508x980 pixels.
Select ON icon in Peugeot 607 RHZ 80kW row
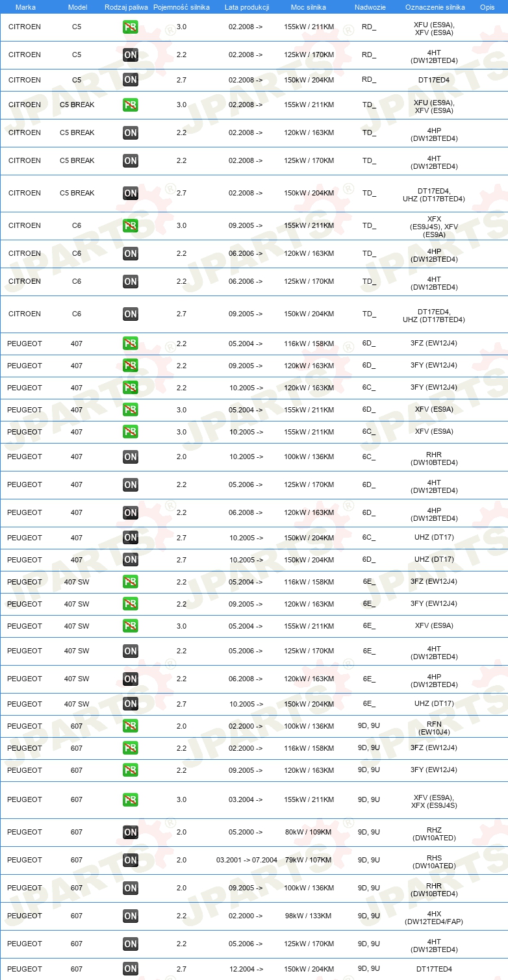tap(131, 832)
